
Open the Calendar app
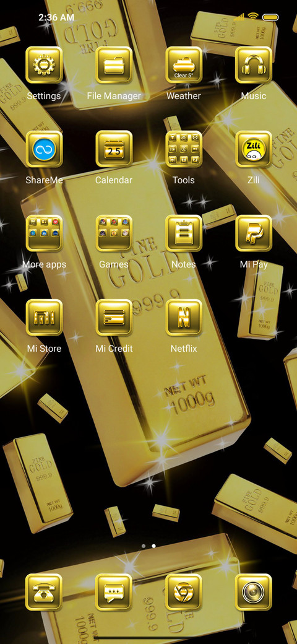pos(114,149)
